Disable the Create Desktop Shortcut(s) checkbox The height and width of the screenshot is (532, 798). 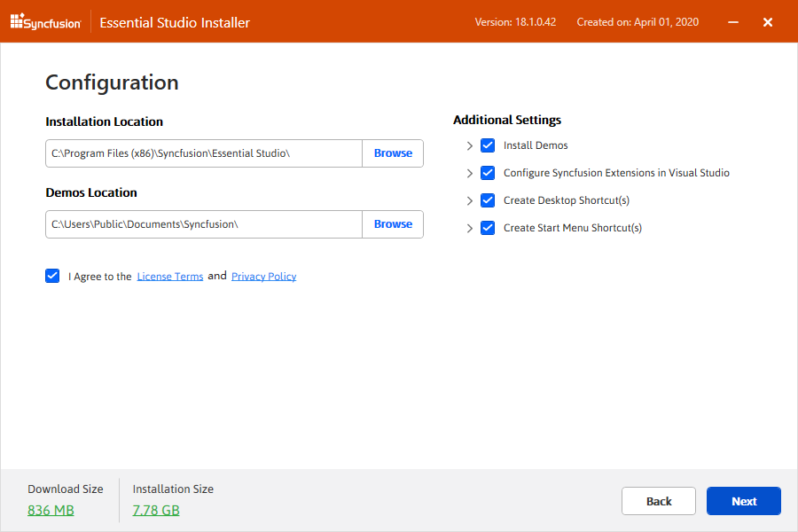pyautogui.click(x=488, y=200)
